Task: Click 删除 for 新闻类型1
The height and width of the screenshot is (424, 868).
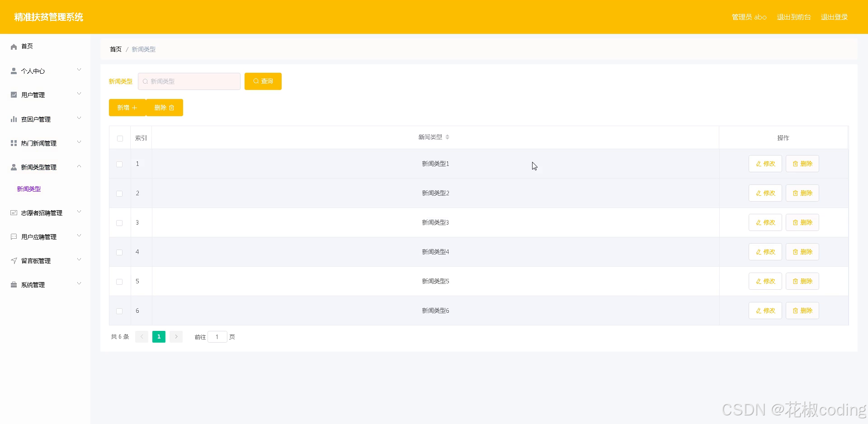Action: tap(802, 164)
